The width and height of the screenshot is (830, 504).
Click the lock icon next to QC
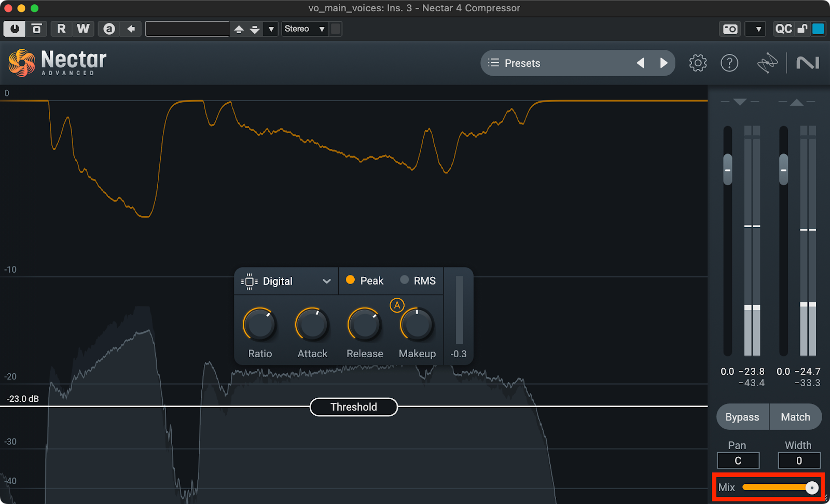[x=802, y=29]
